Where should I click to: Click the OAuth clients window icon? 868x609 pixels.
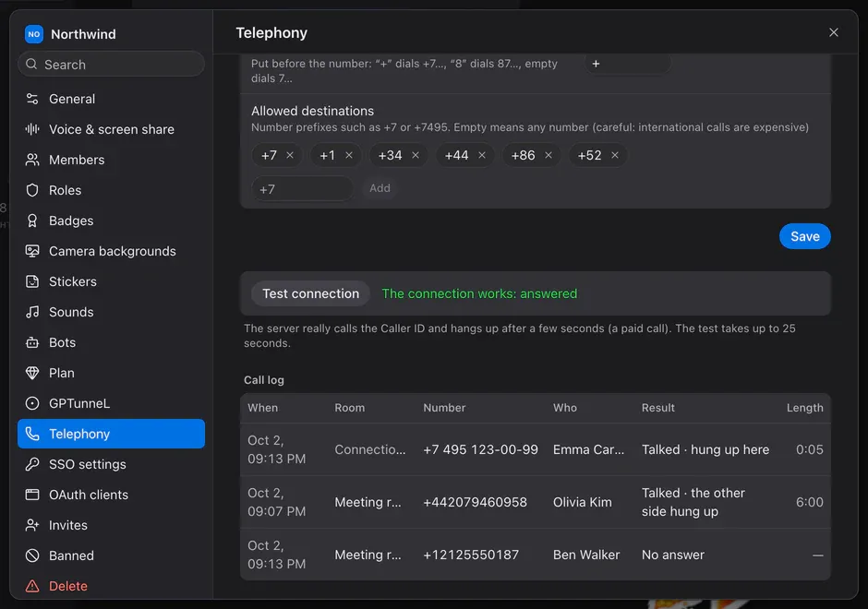point(32,495)
